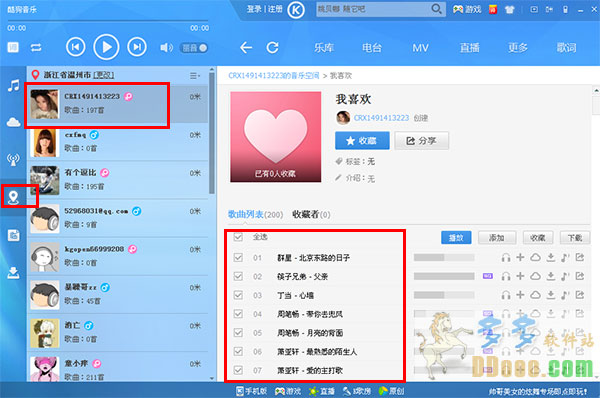Click the 下载 download button
This screenshot has width=600, height=398.
point(575,238)
